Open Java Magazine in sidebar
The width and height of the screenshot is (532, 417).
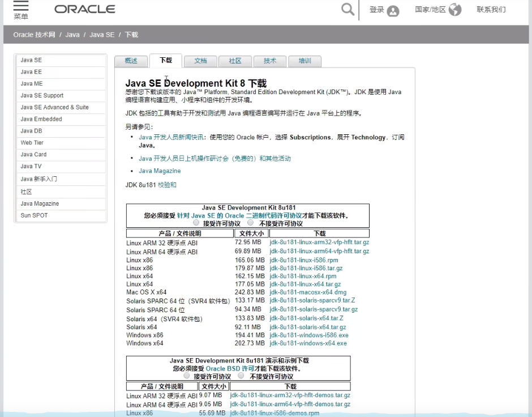point(61,204)
